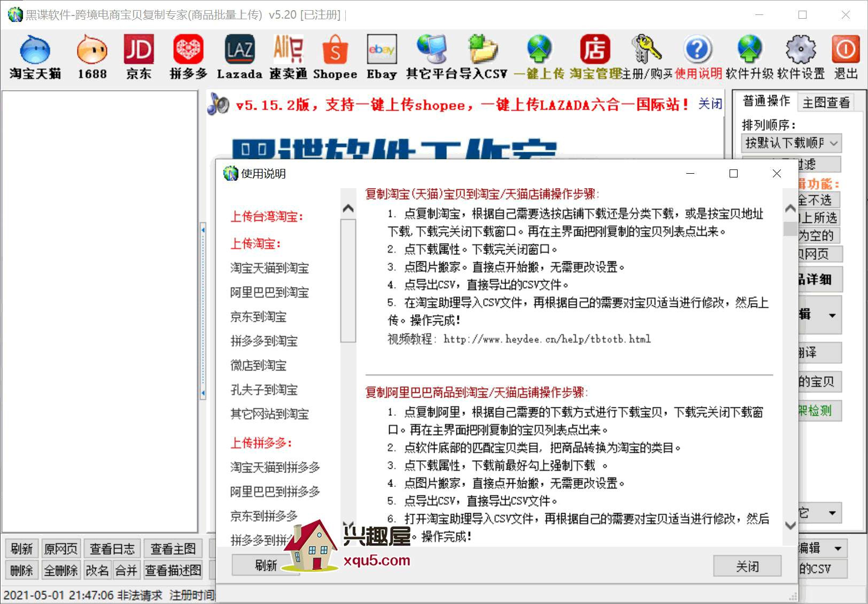Open 注册/购买 registration keys icon
This screenshot has width=868, height=604.
click(x=647, y=57)
